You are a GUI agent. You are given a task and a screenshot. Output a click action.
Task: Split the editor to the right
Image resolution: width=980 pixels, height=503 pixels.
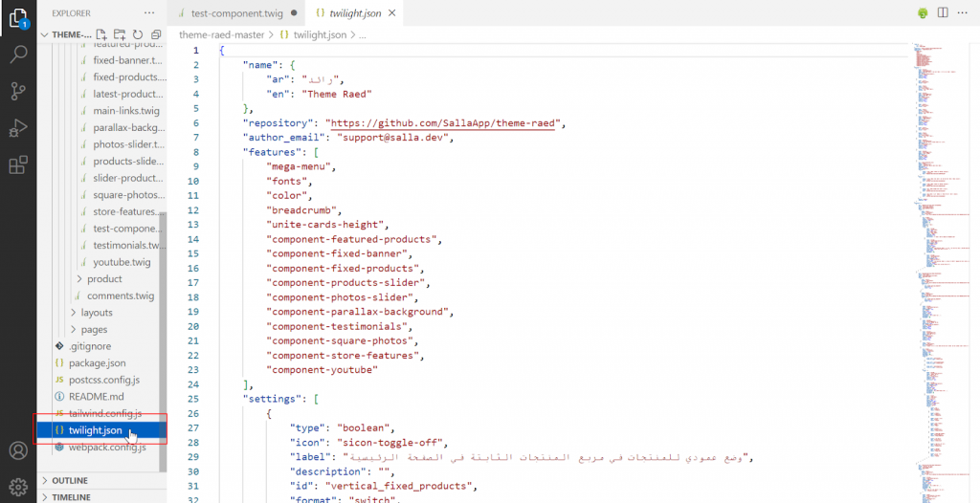coord(943,13)
